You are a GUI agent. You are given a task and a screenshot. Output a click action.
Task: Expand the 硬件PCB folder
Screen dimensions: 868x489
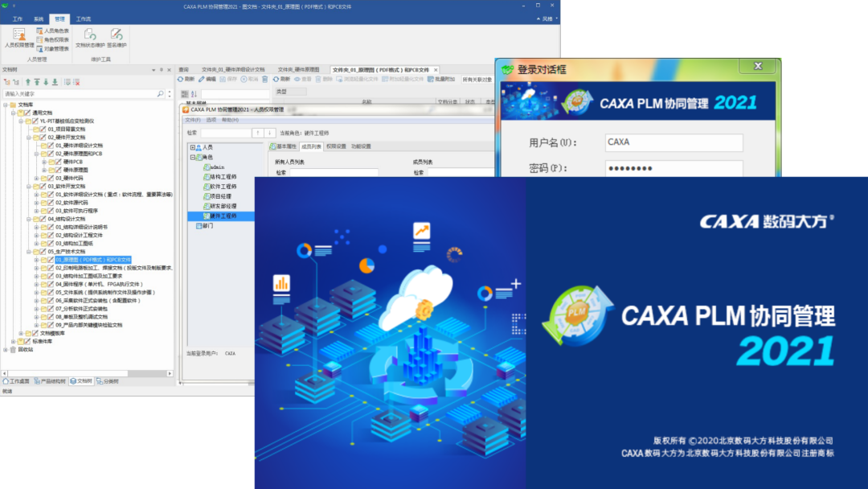click(44, 162)
